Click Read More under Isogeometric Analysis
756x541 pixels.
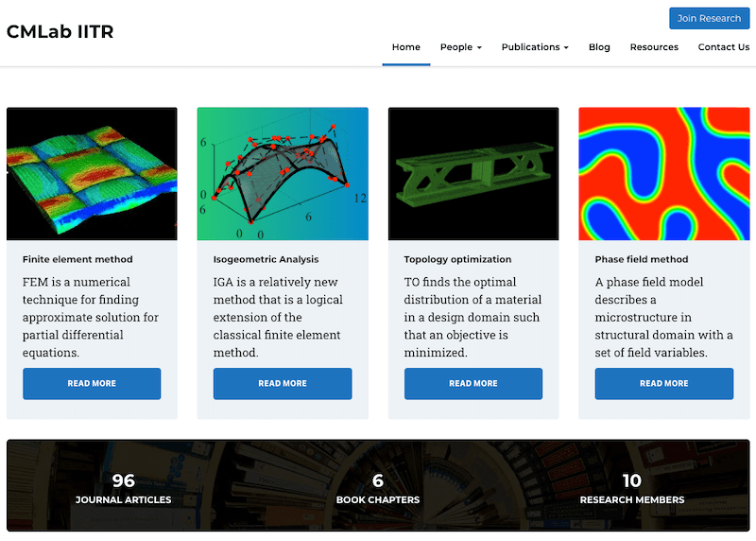283,384
